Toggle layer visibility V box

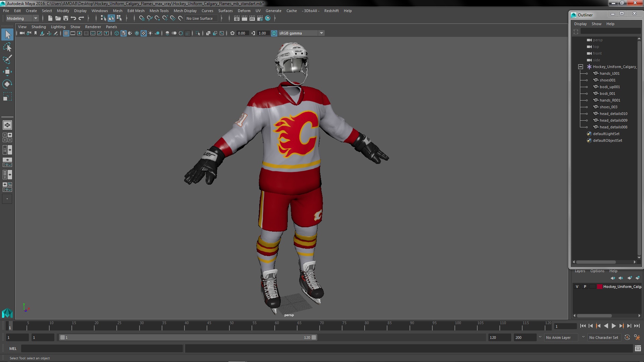(577, 287)
